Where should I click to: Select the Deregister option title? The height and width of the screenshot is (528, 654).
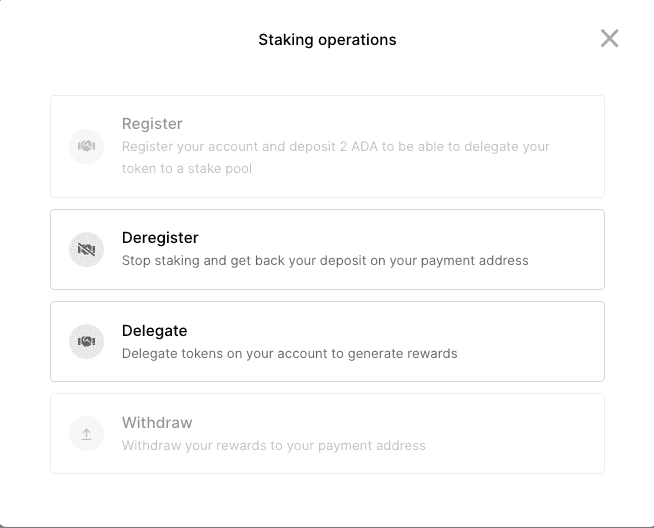pos(160,238)
